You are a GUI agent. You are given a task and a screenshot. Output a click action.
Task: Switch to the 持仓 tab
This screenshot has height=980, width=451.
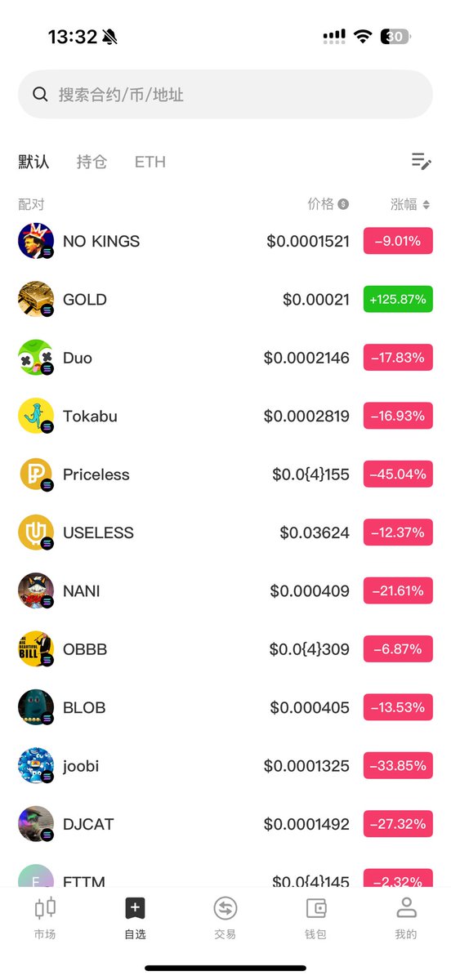(x=92, y=162)
